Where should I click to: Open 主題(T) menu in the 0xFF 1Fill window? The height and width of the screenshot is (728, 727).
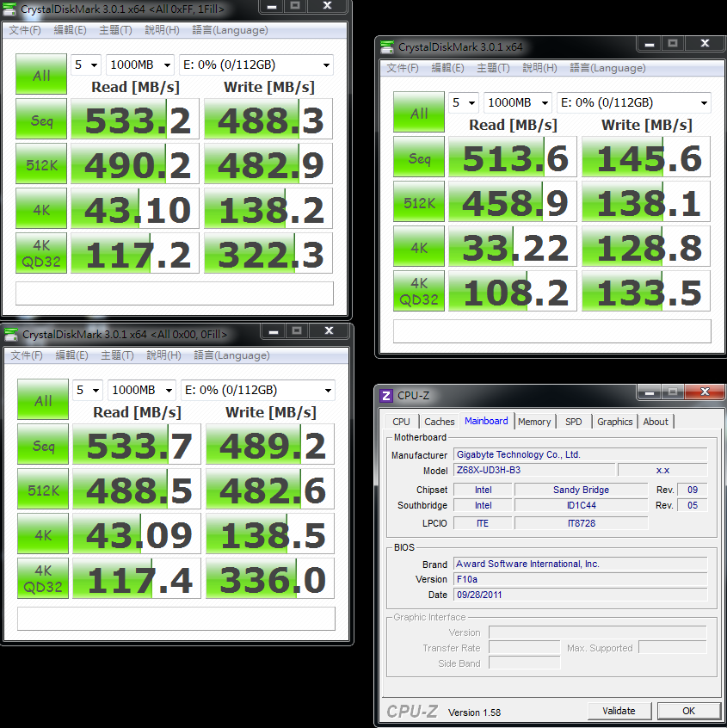click(x=115, y=30)
